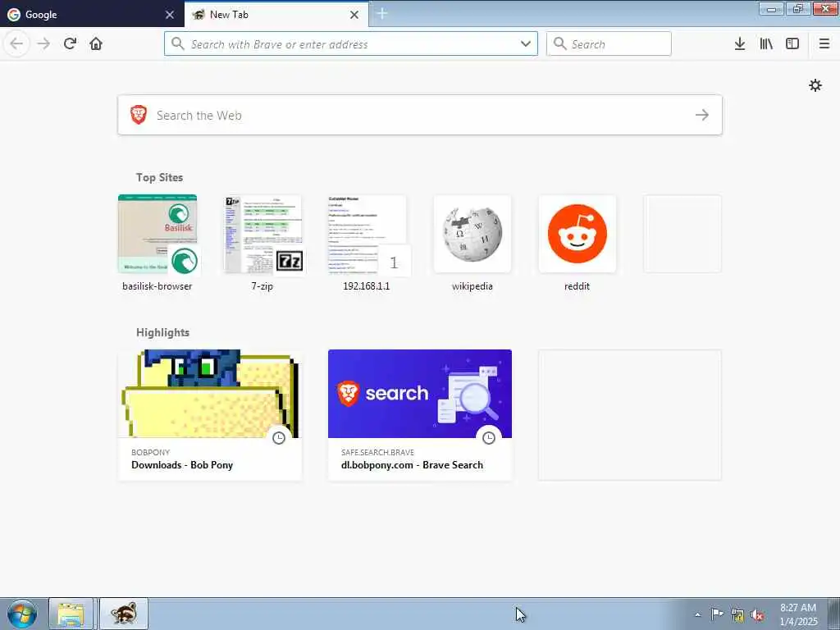Open the clock showing 8:27 AM

[798, 614]
